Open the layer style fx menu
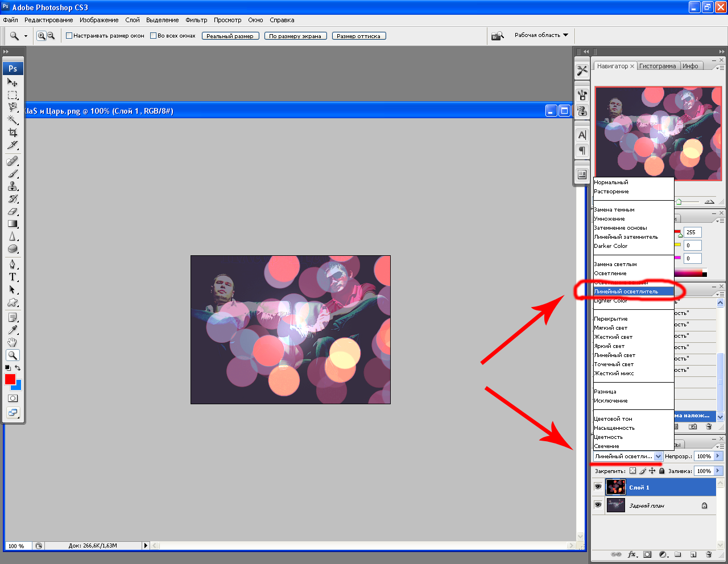Image resolution: width=728 pixels, height=564 pixels. tap(632, 554)
